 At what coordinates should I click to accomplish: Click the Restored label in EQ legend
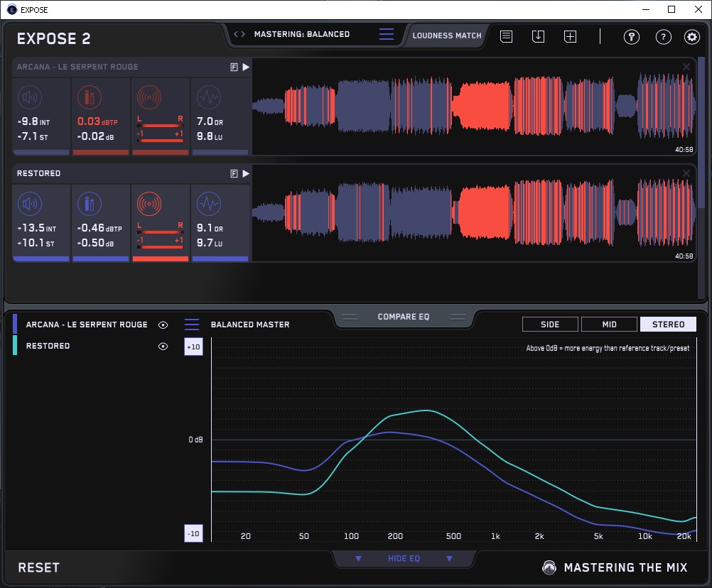point(48,346)
